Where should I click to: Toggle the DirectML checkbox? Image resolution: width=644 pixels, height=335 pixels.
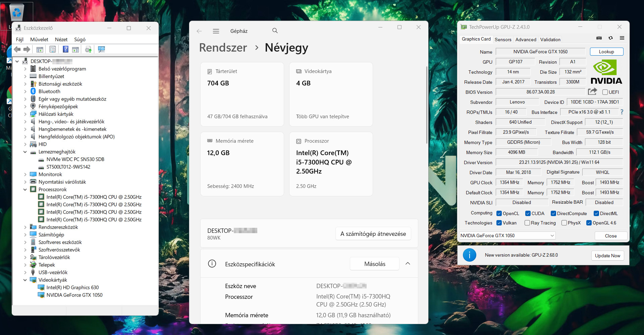(596, 213)
